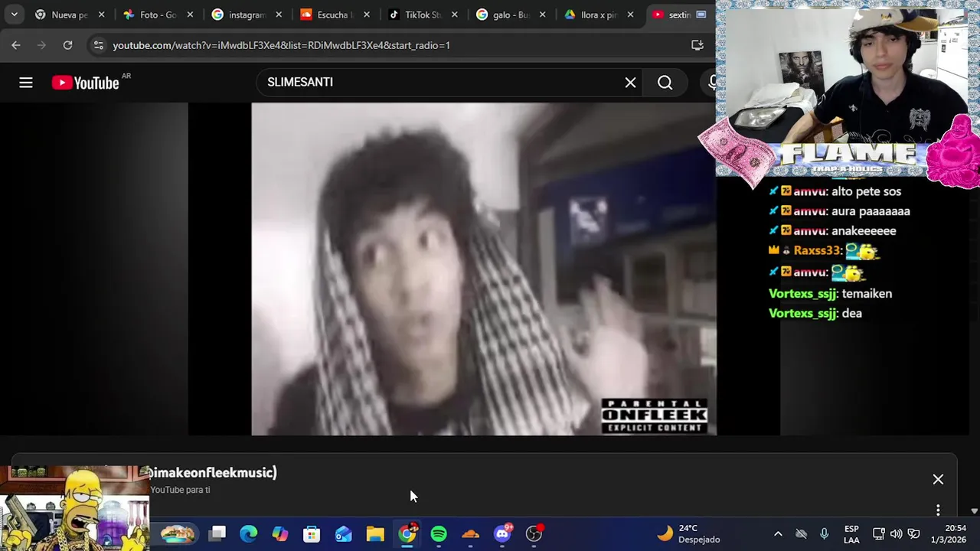Screen dimensions: 980x551
Task: Open Spotify from the taskbar
Action: [x=439, y=533]
